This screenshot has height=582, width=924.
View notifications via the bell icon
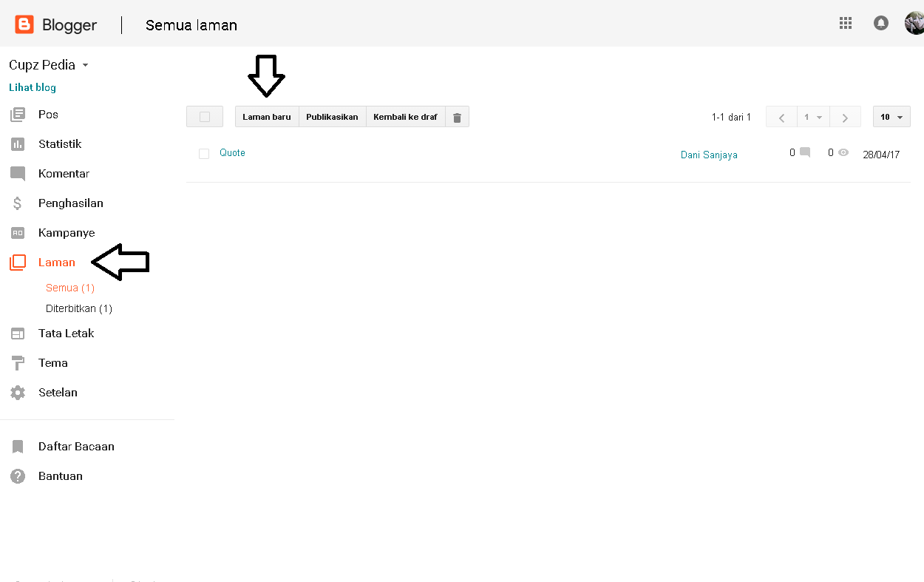(x=880, y=23)
